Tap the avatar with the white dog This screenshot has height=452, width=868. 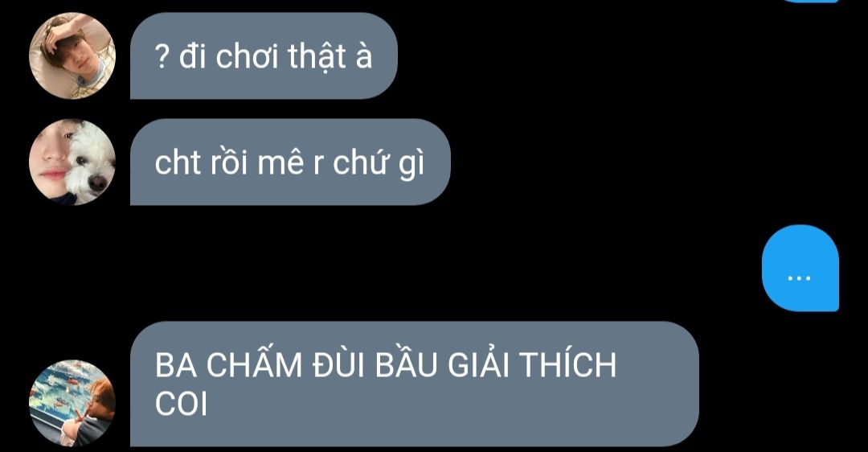[x=72, y=162]
